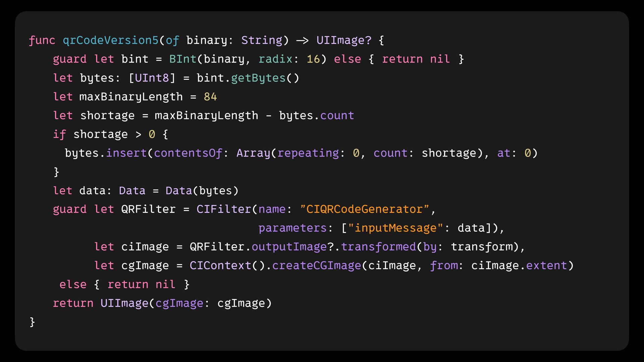Click the repeating parameter label

(x=308, y=153)
